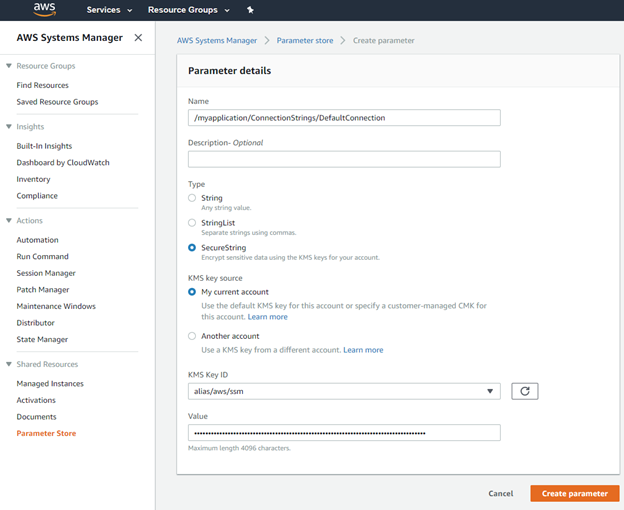This screenshot has height=510, width=624.
Task: Open the KMS Key ID dropdown
Action: click(344, 391)
